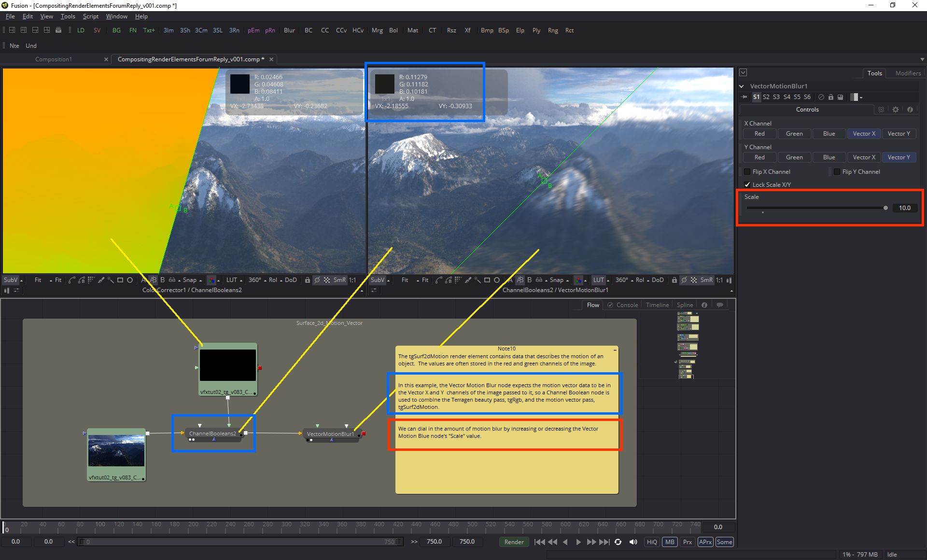Select the ChannelBooleans2 node
The image size is (927, 560).
point(213,434)
